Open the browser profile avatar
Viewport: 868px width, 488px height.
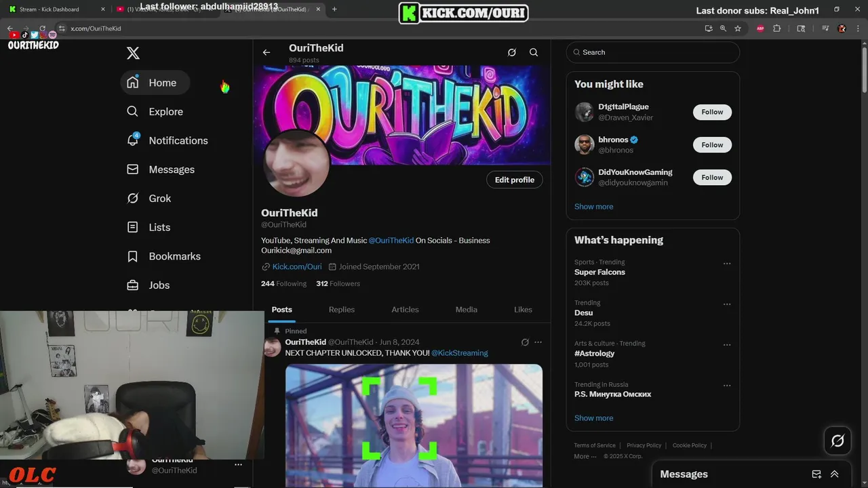pyautogui.click(x=842, y=28)
